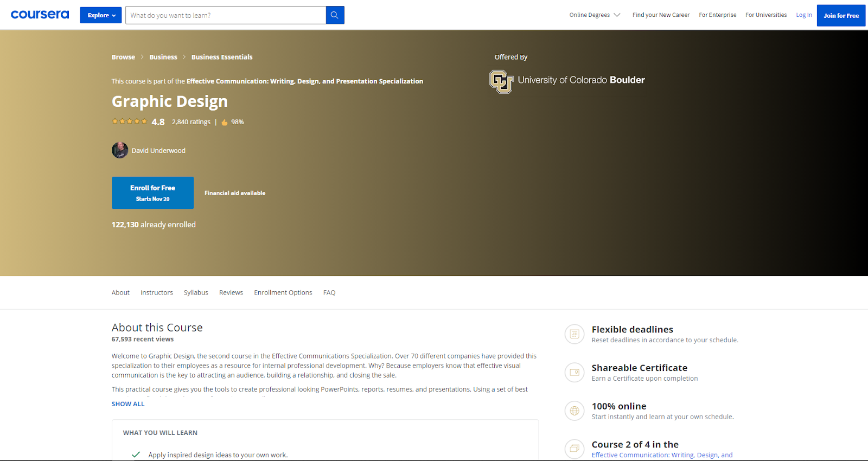Click the Course 2 of 4 icon

point(575,449)
